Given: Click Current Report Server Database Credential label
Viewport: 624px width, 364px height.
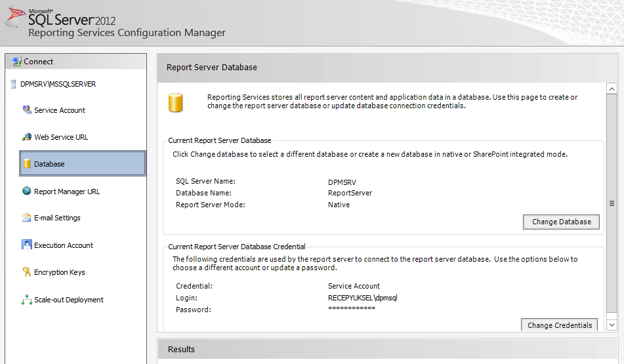Looking at the screenshot, I should pyautogui.click(x=237, y=247).
